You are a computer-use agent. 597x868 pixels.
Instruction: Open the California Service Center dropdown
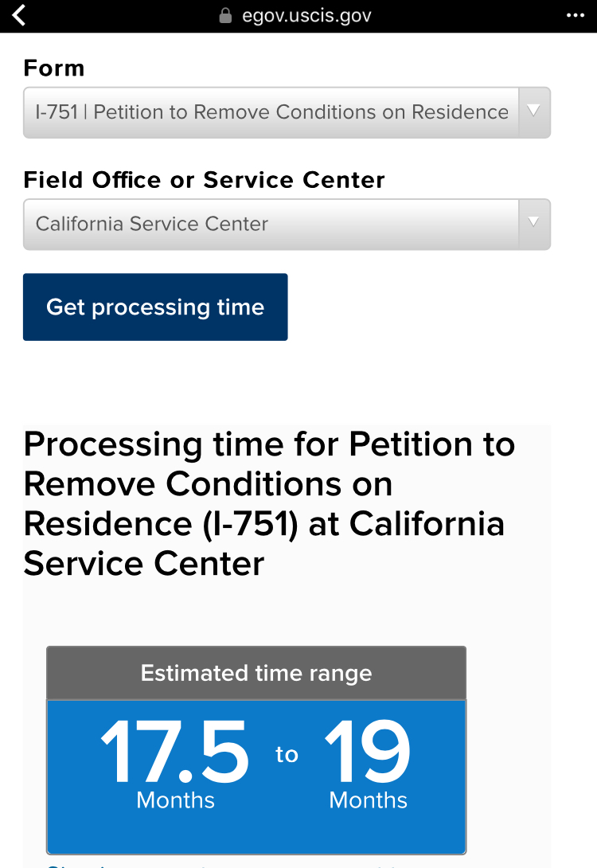pos(287,225)
